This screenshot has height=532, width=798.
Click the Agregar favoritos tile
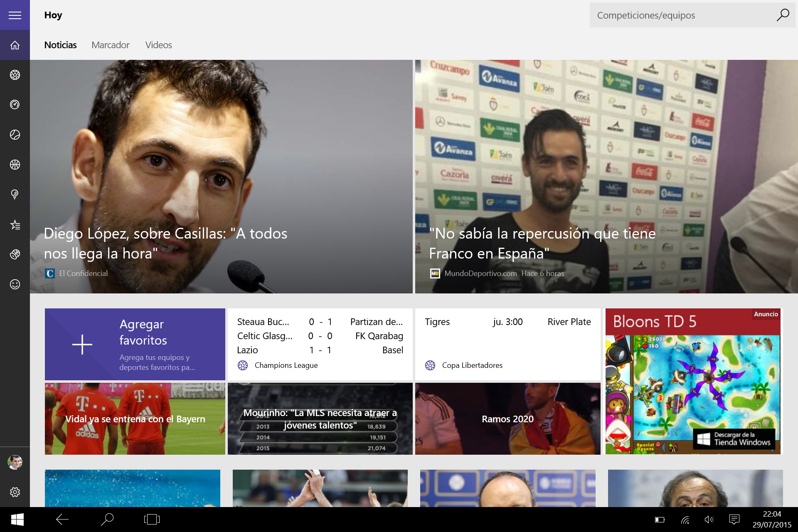[x=135, y=344]
